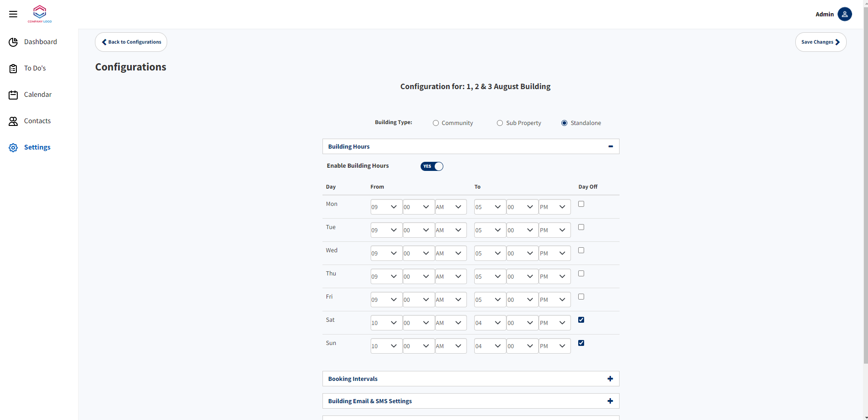
Task: Open Thu To PM dropdown
Action: tap(555, 276)
